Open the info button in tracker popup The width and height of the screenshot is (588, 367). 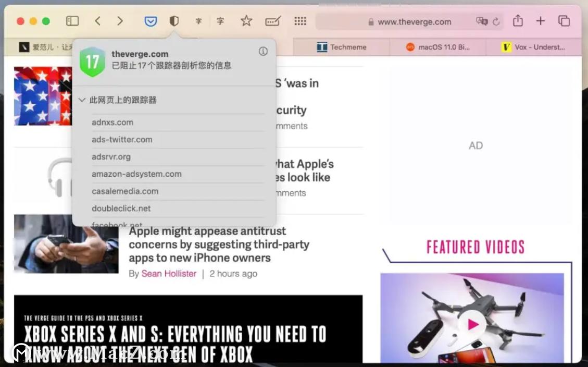pos(263,52)
